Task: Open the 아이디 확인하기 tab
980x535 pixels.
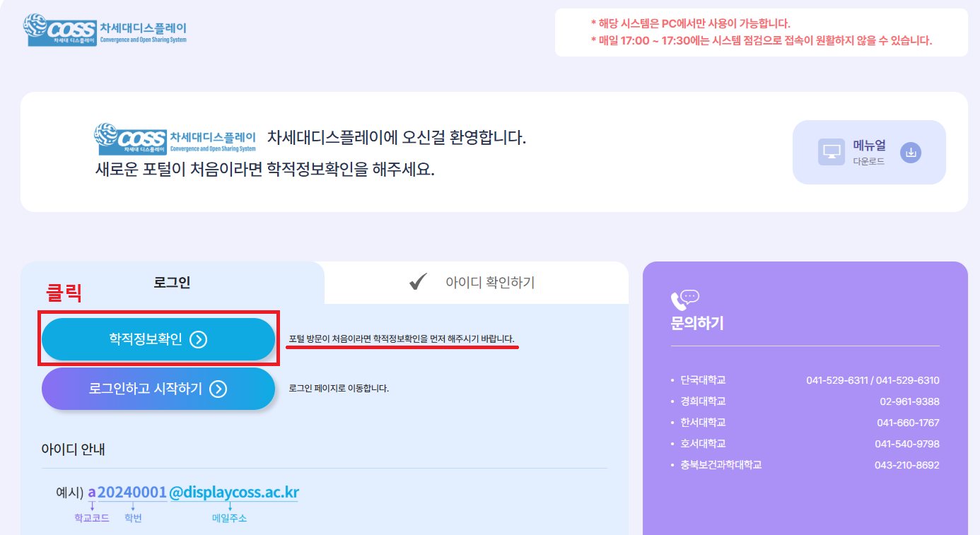Action: pos(476,283)
